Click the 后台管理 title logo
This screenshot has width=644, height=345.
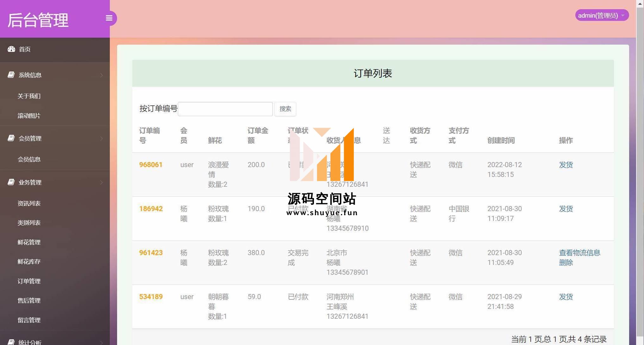tap(38, 20)
